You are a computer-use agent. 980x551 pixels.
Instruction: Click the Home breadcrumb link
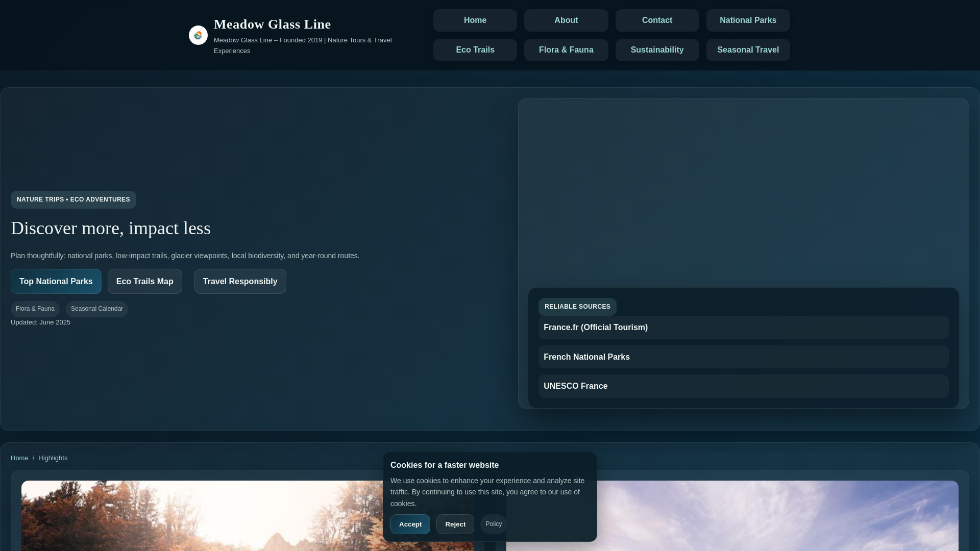19,458
